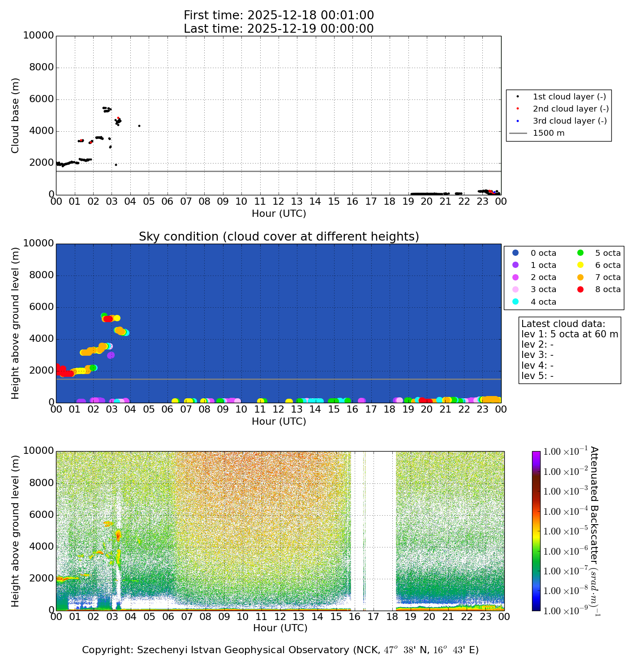Click the Cloud base (m) axis label
The image size is (627, 672).
[15, 116]
